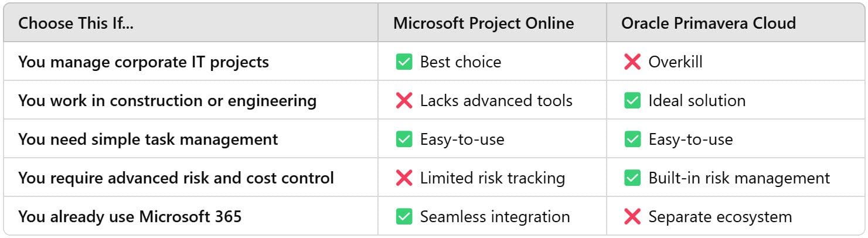The height and width of the screenshot is (238, 868).
Task: Click You manage corporate IT projects row
Action: point(434,62)
